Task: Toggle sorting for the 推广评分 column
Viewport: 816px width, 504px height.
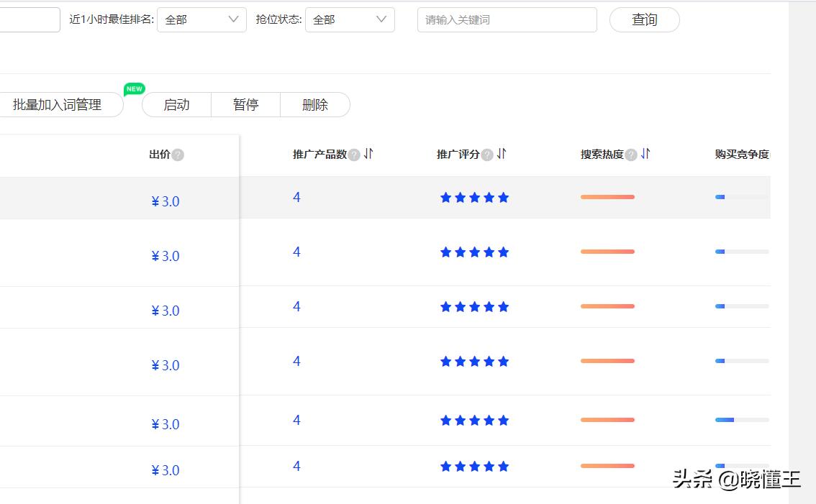Action: pos(502,154)
